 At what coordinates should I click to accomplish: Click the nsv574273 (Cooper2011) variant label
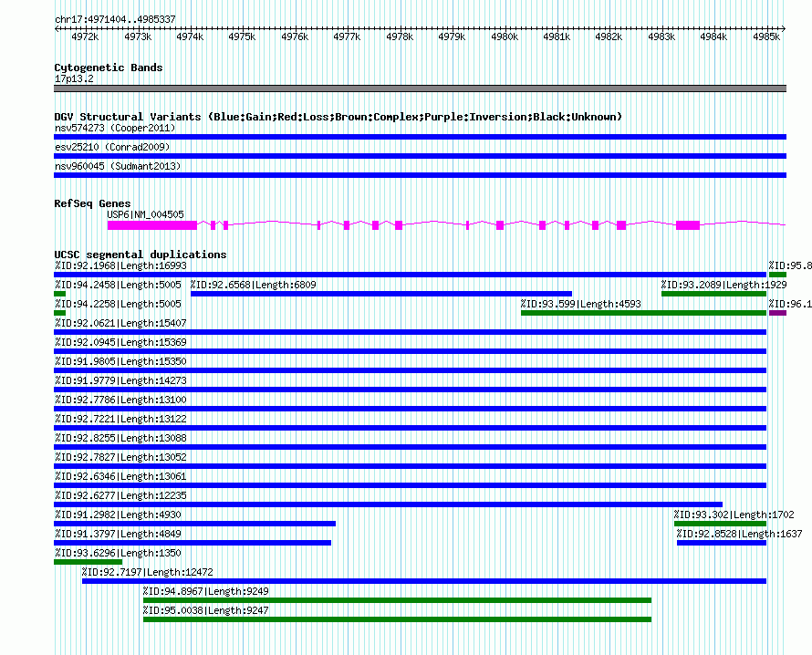[115, 128]
